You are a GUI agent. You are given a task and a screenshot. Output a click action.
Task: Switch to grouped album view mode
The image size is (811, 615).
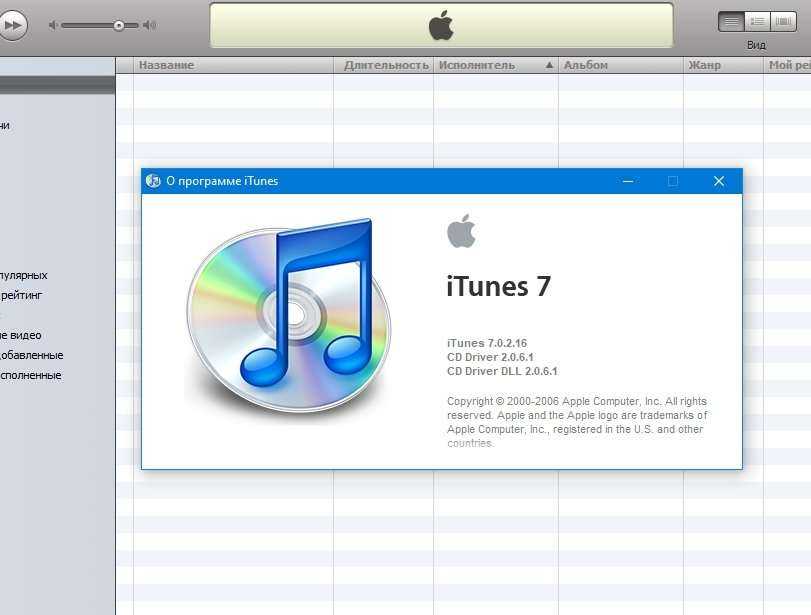pyautogui.click(x=757, y=21)
